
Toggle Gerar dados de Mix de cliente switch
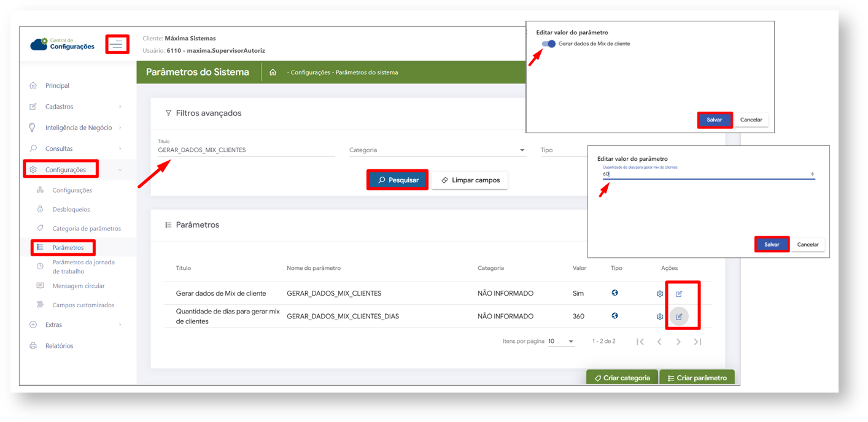pos(549,44)
